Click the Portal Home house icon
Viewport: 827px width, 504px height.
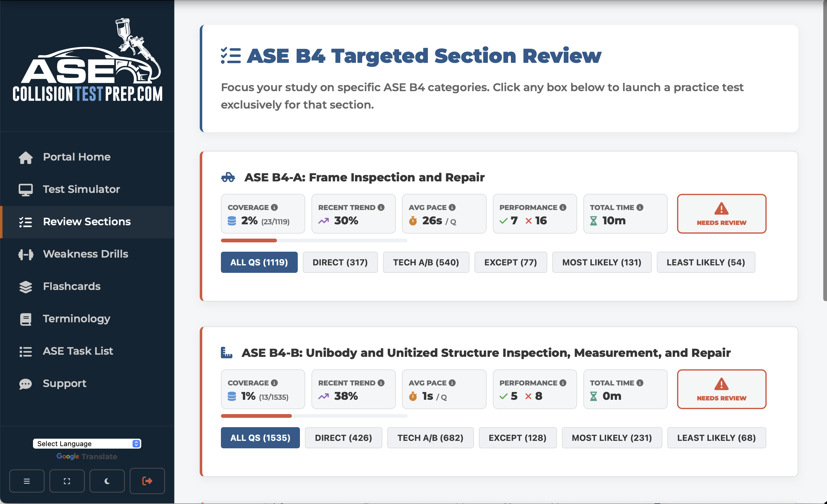click(x=26, y=157)
